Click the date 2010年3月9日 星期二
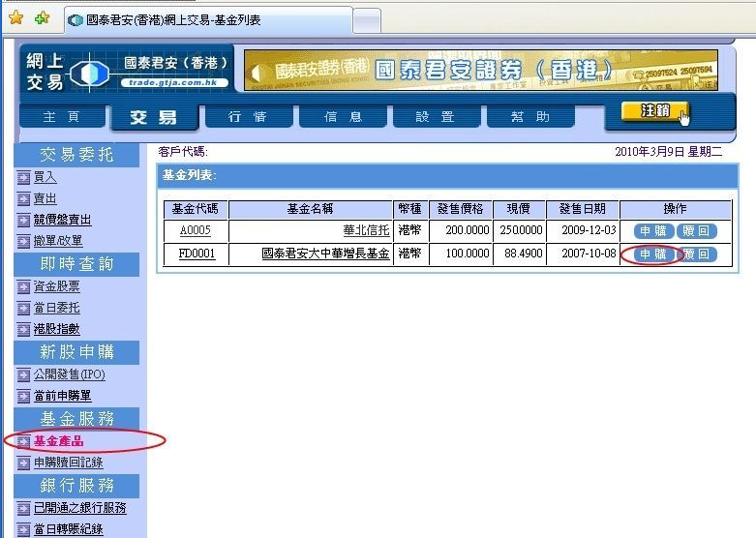 click(669, 152)
